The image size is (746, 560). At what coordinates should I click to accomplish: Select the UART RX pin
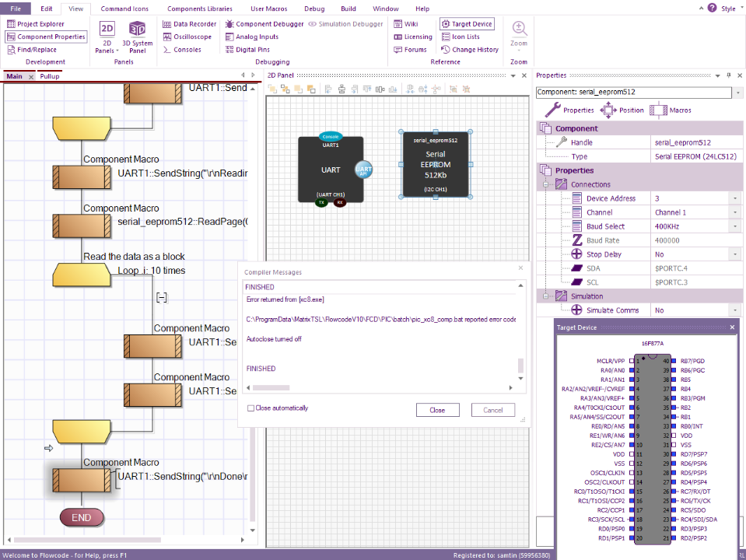click(340, 203)
